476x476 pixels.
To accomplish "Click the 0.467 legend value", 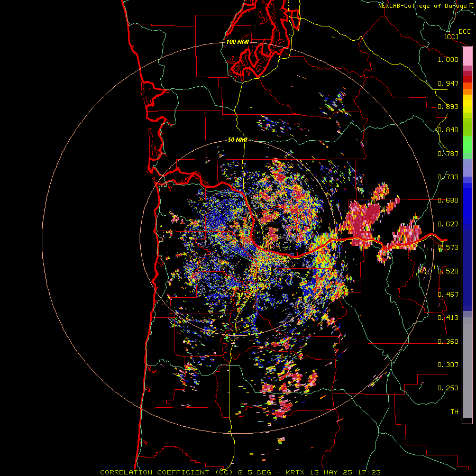I will coord(448,295).
